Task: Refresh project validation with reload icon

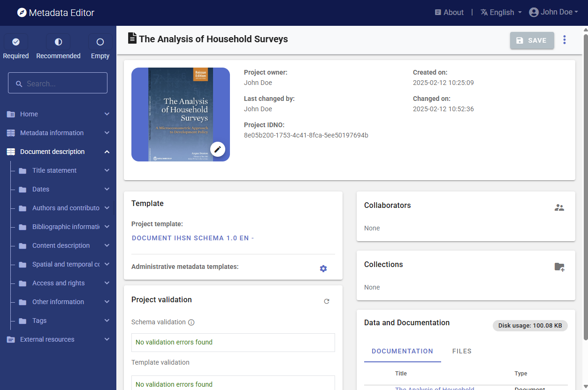Action: pyautogui.click(x=327, y=301)
